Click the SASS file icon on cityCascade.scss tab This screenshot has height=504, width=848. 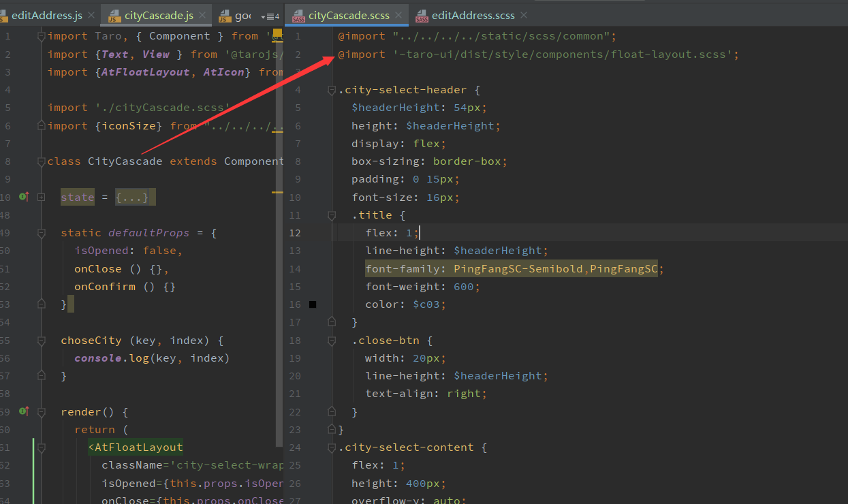pyautogui.click(x=298, y=16)
